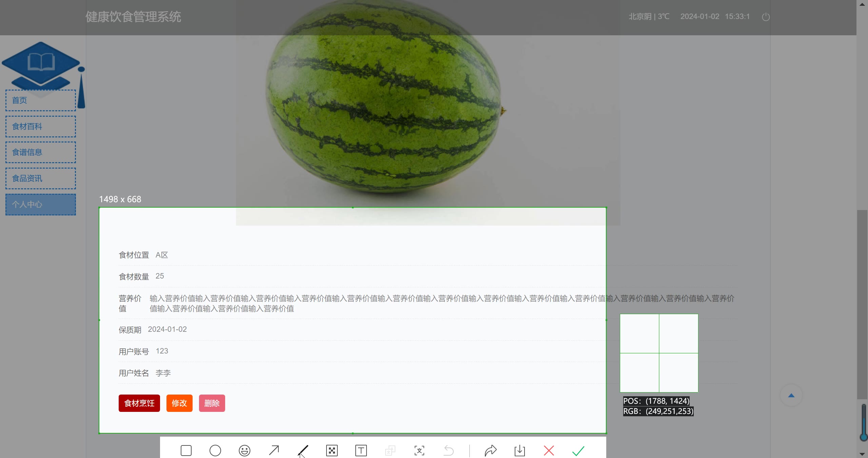Click the back-to-top arrow button
The height and width of the screenshot is (458, 868).
pos(791,395)
